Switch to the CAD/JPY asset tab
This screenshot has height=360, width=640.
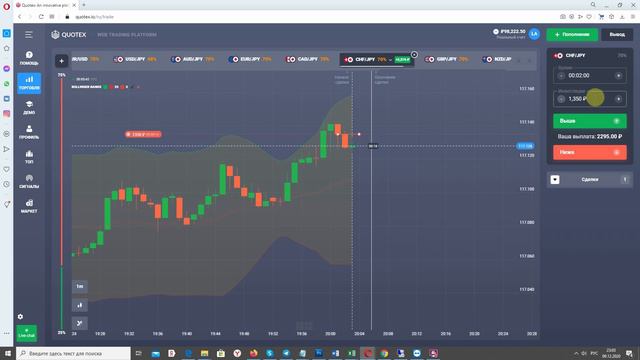point(308,59)
